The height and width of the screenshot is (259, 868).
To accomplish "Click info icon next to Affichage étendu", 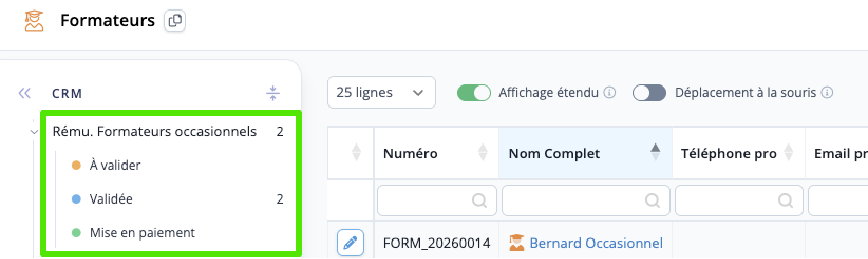I will click(x=609, y=93).
